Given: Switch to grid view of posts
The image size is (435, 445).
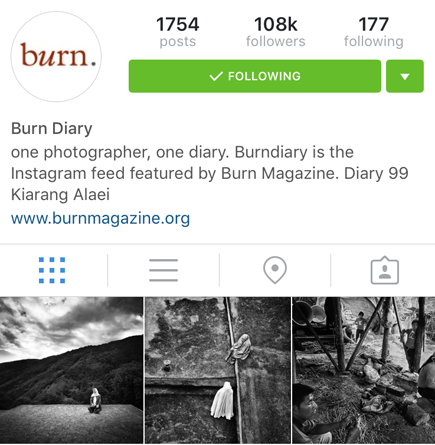Looking at the screenshot, I should click(52, 270).
